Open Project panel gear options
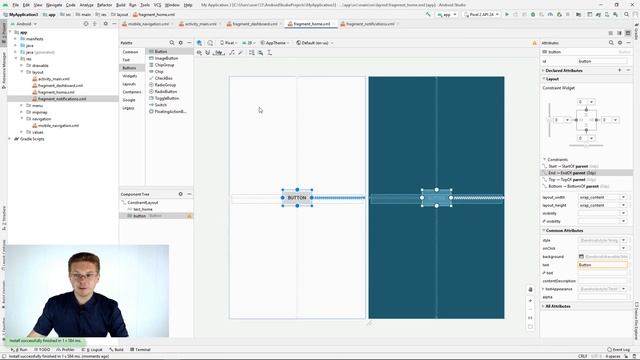 [105, 24]
